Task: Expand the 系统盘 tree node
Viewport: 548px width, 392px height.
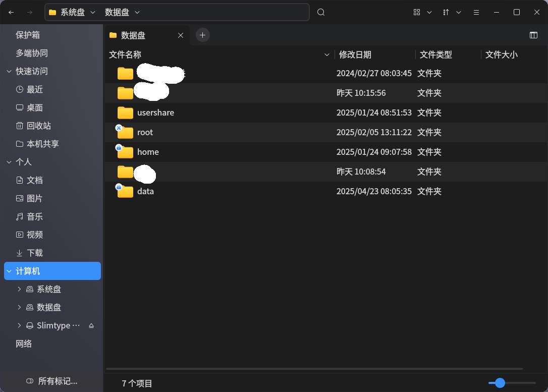Action: coord(19,289)
